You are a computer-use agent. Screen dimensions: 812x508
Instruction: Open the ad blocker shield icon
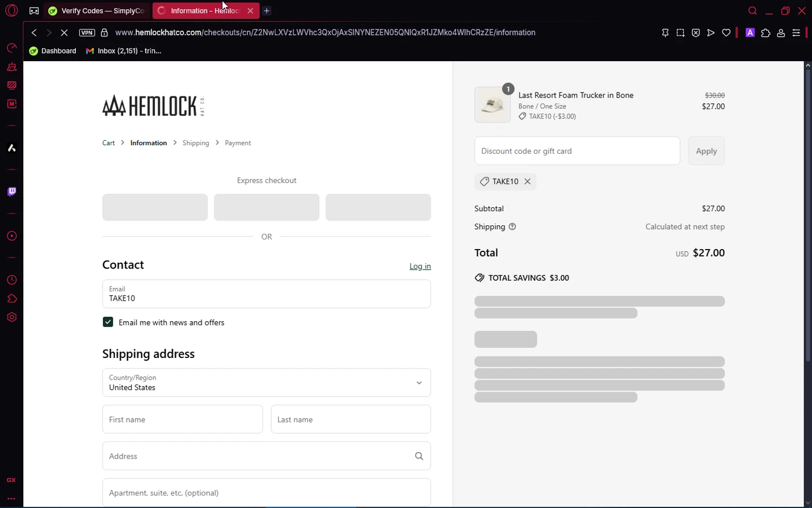(696, 33)
